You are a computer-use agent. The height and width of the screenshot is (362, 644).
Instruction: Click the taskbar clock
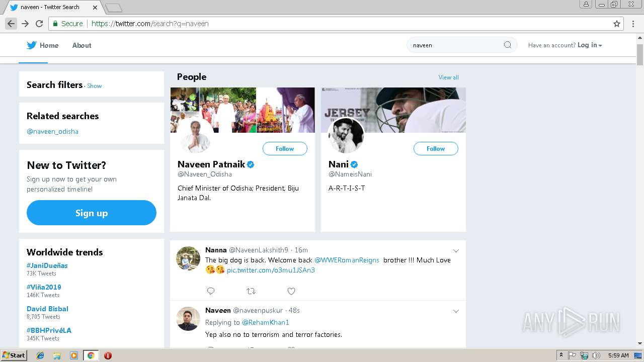click(618, 355)
